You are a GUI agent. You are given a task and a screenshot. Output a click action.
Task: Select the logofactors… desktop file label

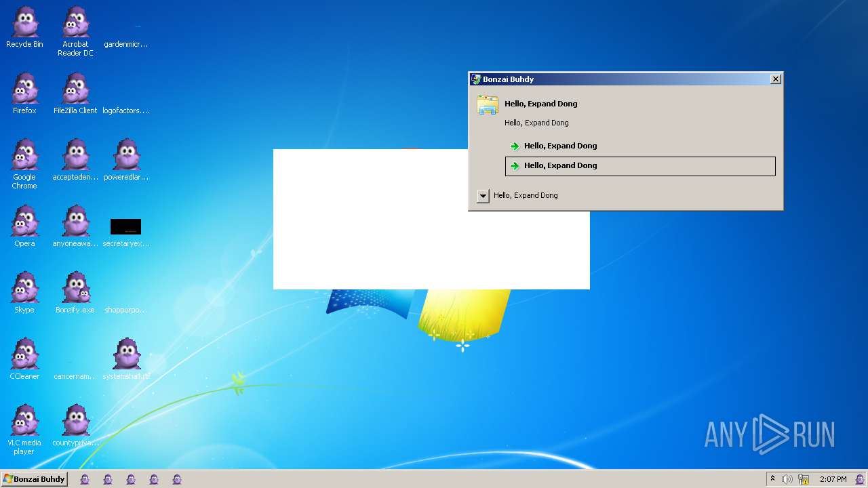(126, 111)
